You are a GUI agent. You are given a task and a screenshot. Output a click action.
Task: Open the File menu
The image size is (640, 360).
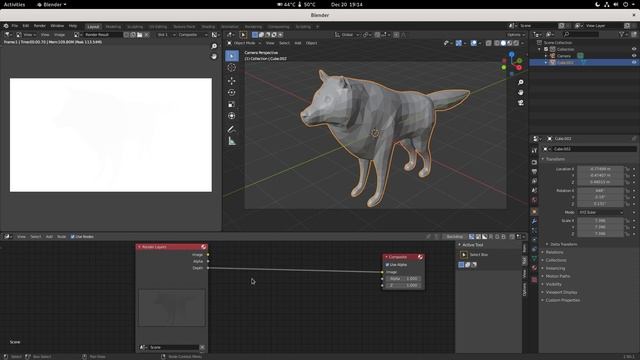[15, 26]
